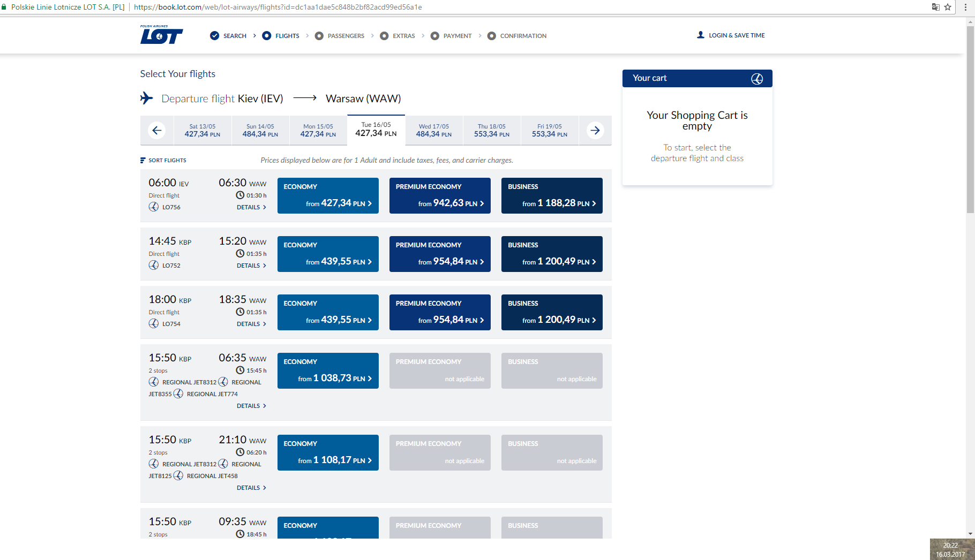This screenshot has height=560, width=975.
Task: Select Sun 14/05 date tab
Action: 260,131
